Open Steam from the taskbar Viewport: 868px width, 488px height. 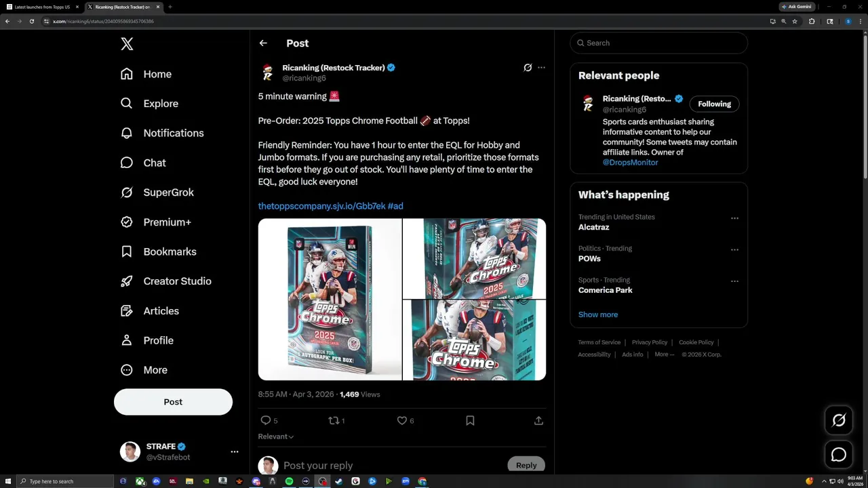[x=338, y=481]
